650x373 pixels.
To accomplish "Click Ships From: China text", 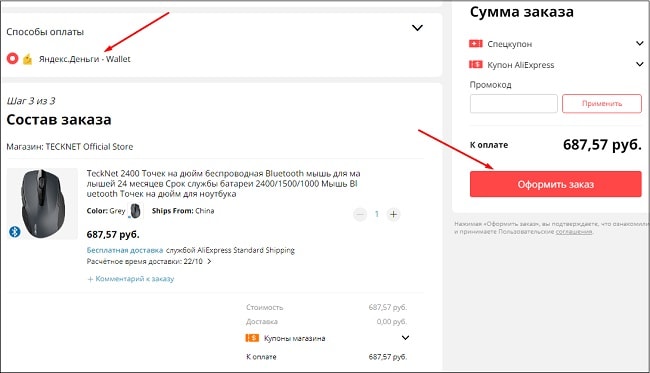I will pyautogui.click(x=183, y=211).
